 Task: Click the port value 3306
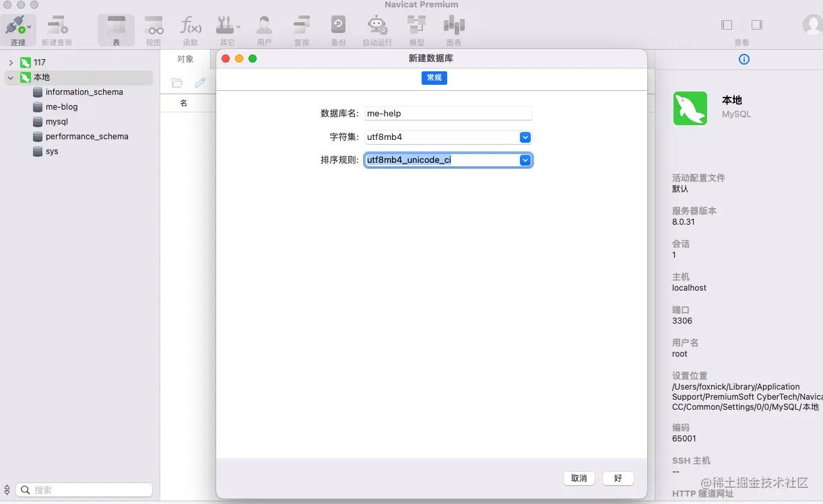click(682, 321)
